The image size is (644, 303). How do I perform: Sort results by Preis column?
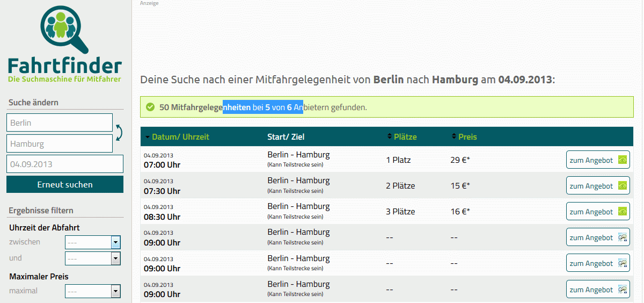point(467,137)
